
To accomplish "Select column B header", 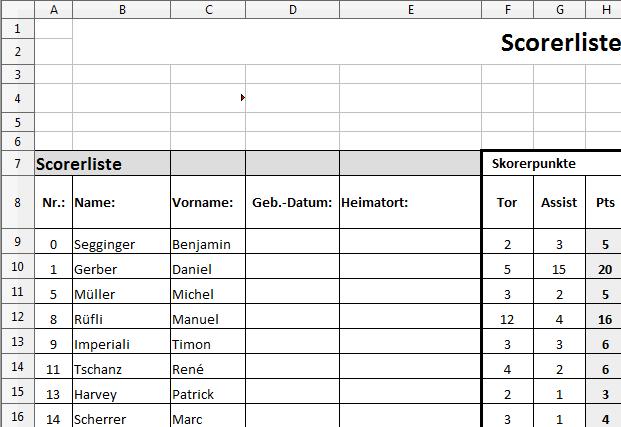I will (121, 9).
